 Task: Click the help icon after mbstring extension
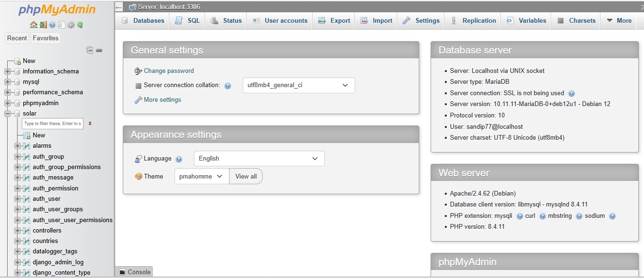(579, 216)
